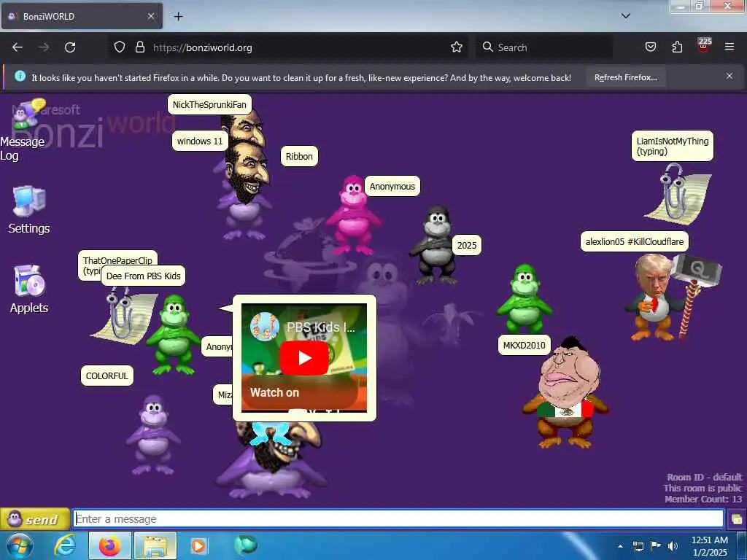The image size is (747, 560).
Task: Go back with the back arrow
Action: click(18, 47)
